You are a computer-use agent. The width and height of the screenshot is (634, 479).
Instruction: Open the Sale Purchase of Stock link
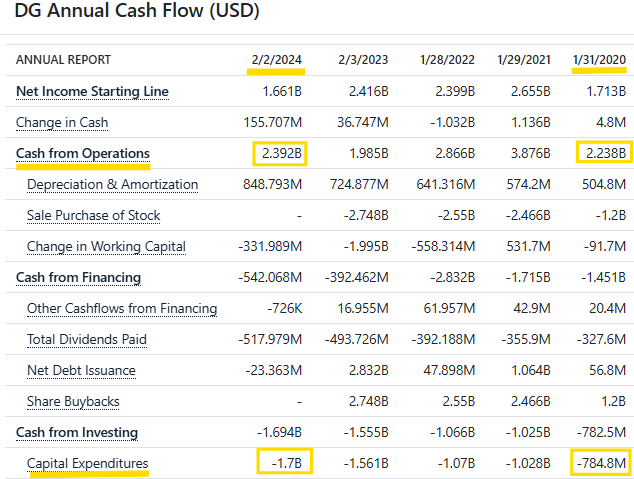point(94,215)
